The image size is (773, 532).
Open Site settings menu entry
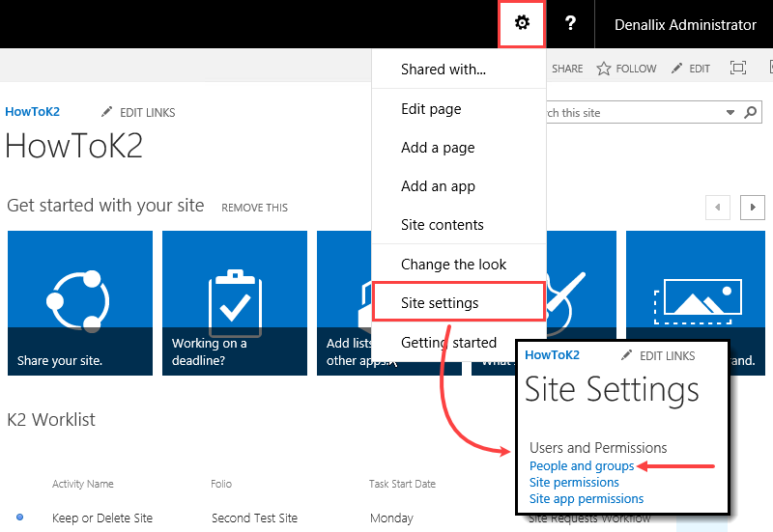pyautogui.click(x=458, y=302)
